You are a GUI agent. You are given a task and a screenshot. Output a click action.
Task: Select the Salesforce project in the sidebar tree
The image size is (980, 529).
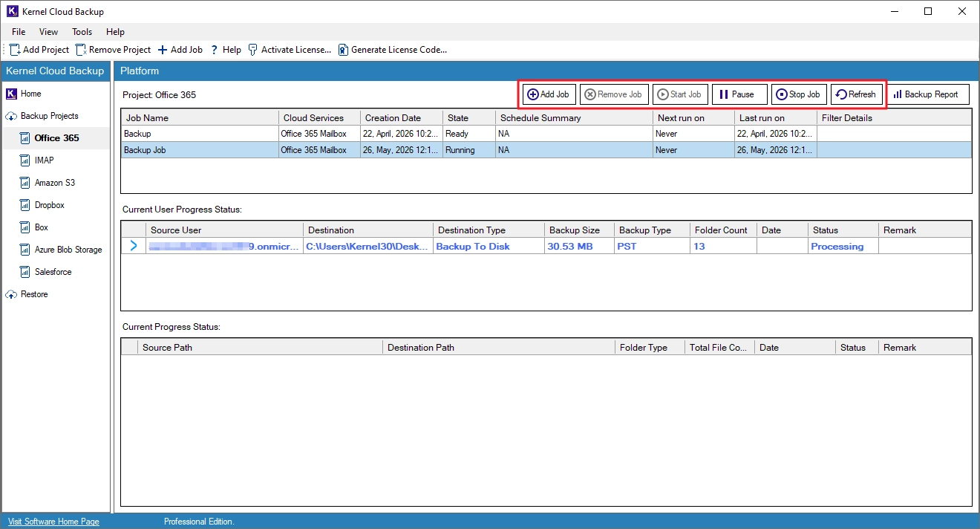pos(53,272)
